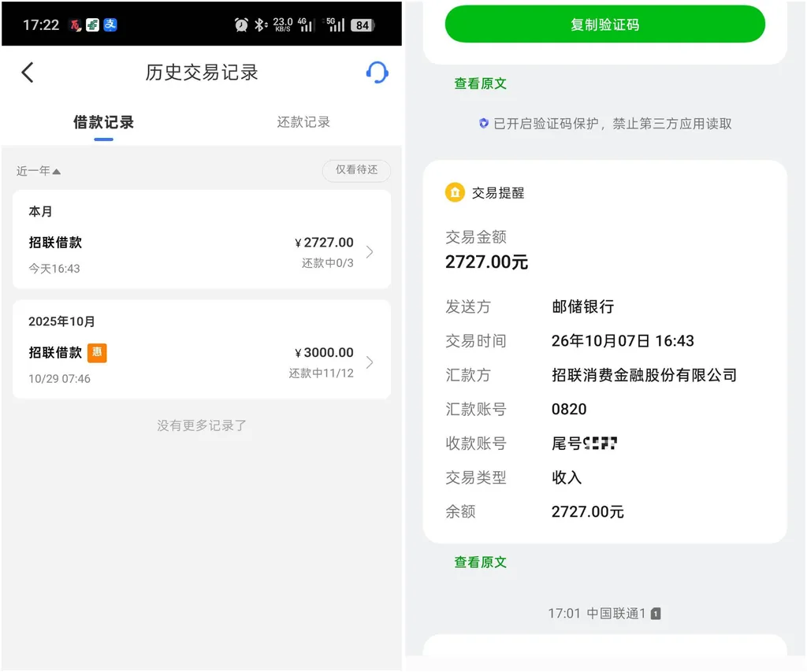The image size is (807, 672).
Task: Open chevron for ¥2727.00 loan record
Action: (x=370, y=252)
